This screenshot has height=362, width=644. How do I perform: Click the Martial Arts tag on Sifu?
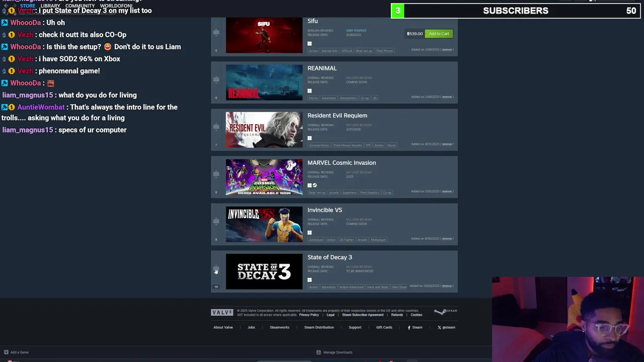[x=330, y=51]
